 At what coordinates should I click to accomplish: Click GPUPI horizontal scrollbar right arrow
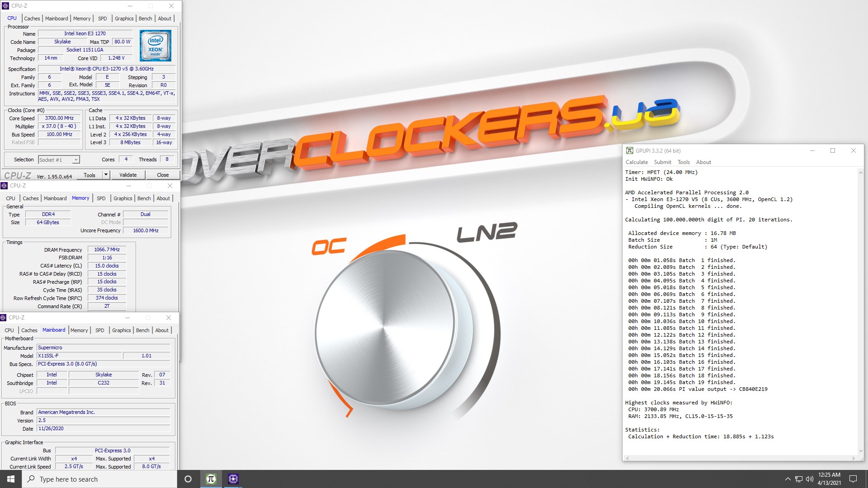coord(853,458)
